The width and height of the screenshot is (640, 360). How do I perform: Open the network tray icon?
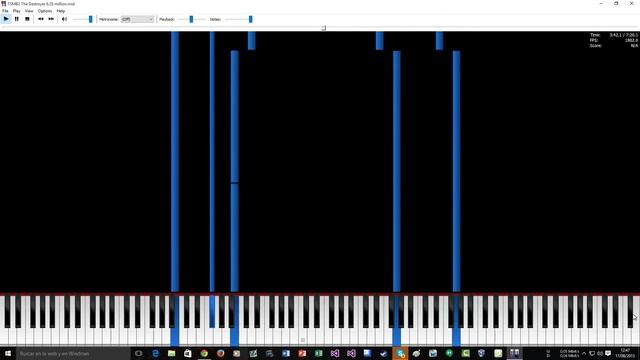pyautogui.click(x=592, y=353)
